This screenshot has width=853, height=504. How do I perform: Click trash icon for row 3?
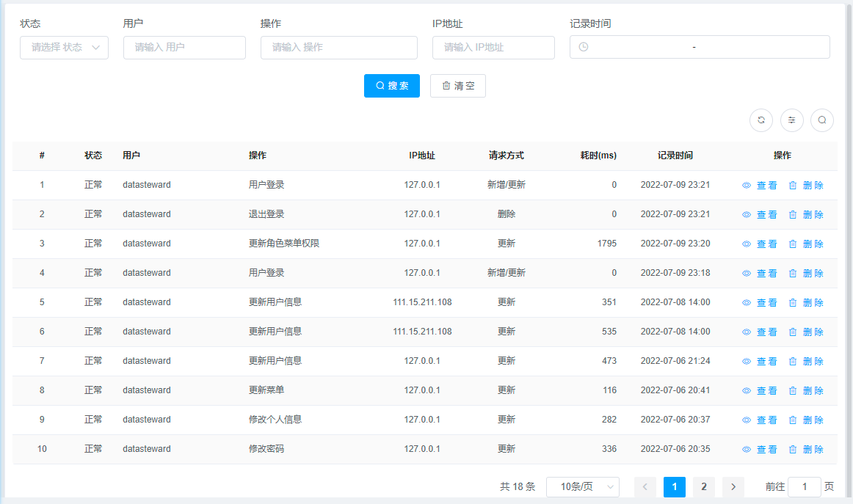(x=793, y=244)
